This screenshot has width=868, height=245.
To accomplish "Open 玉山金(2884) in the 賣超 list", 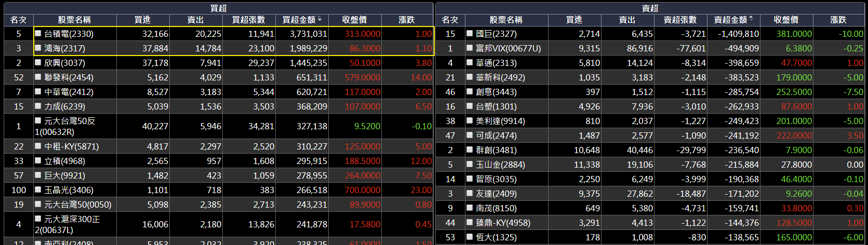I will click(500, 165).
